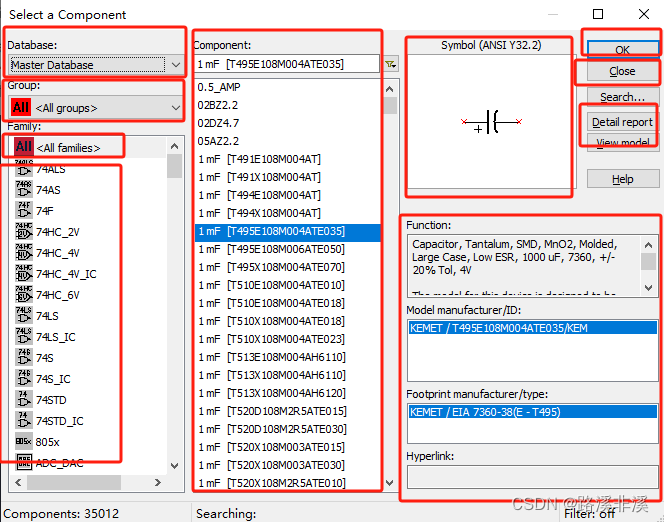Click the 74HC_6V family icon
Viewport: 664px width, 522px height.
(24, 295)
